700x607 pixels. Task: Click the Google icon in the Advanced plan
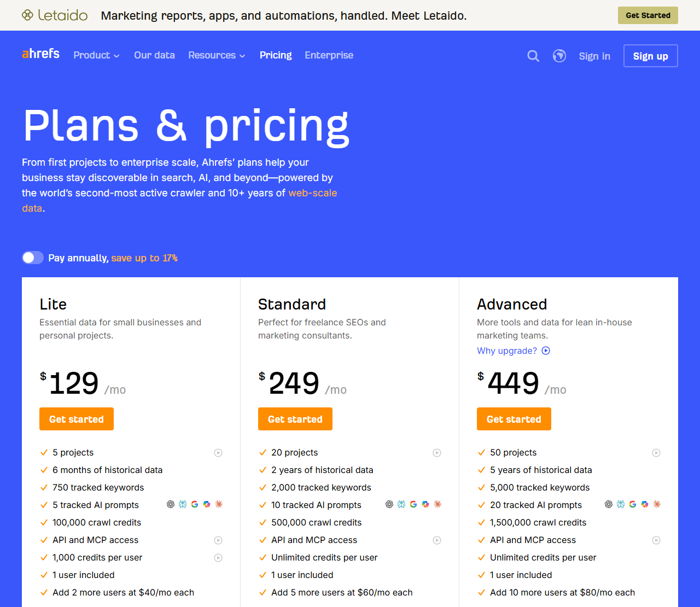coord(633,504)
